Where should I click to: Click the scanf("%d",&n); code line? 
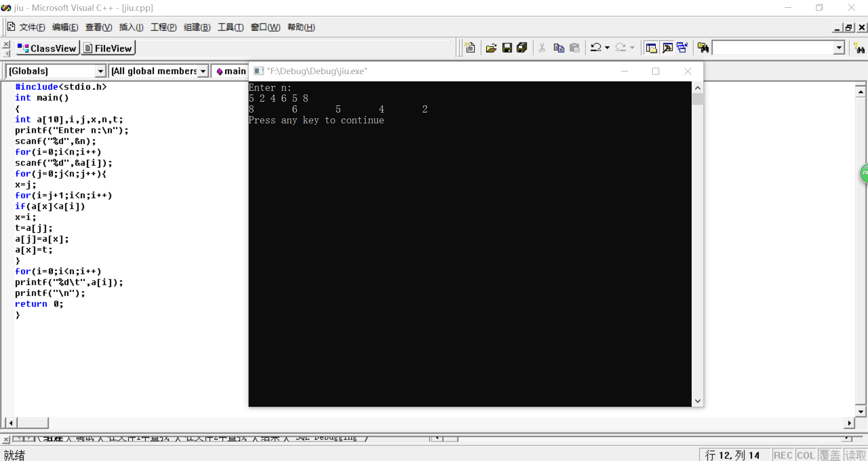[56, 141]
